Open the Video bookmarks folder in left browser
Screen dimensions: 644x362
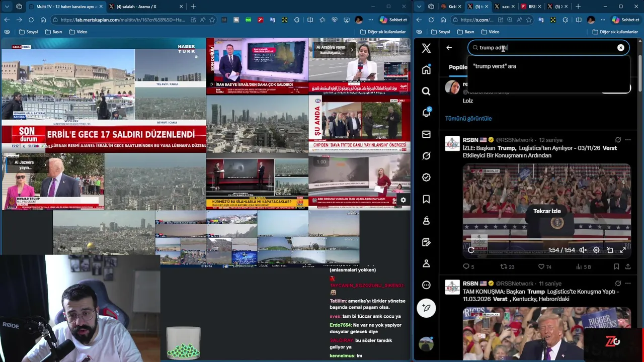(x=78, y=32)
